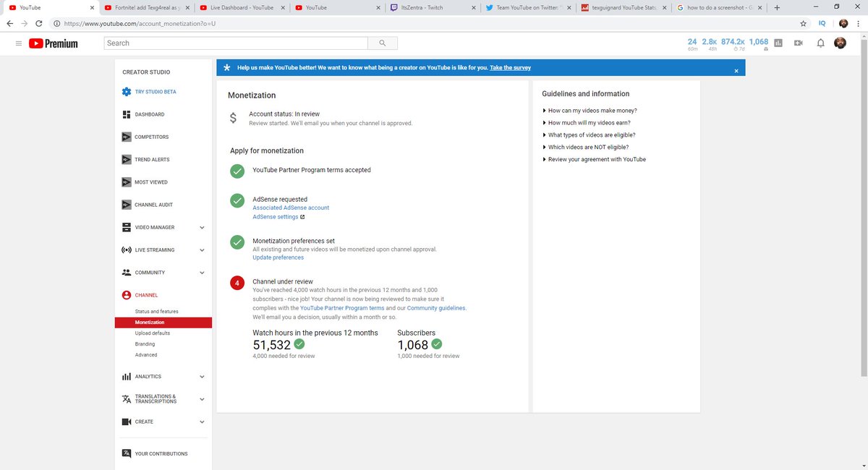This screenshot has width=868, height=470.
Task: Select Advanced submenu item
Action: coord(145,355)
